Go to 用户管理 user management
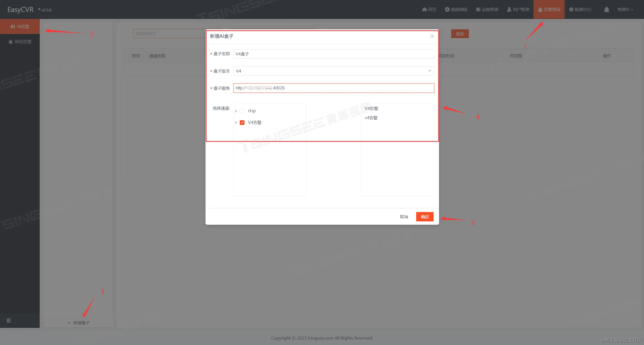 click(x=518, y=10)
